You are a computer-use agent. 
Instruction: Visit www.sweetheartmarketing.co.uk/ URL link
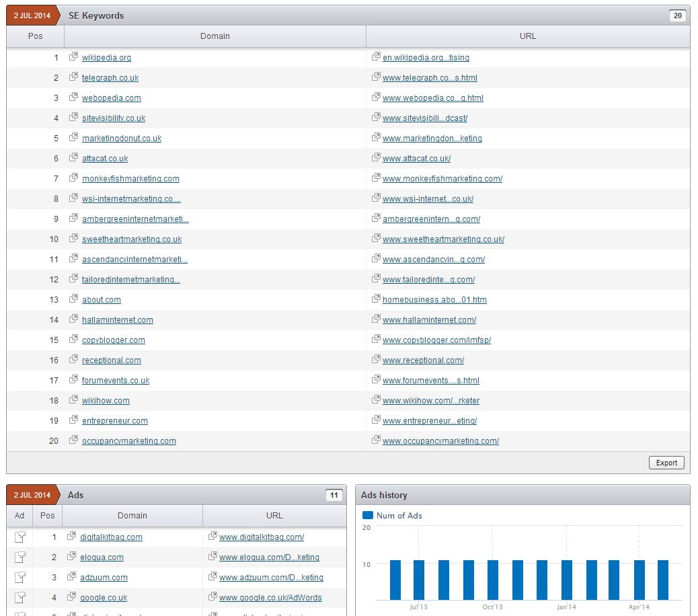(443, 239)
